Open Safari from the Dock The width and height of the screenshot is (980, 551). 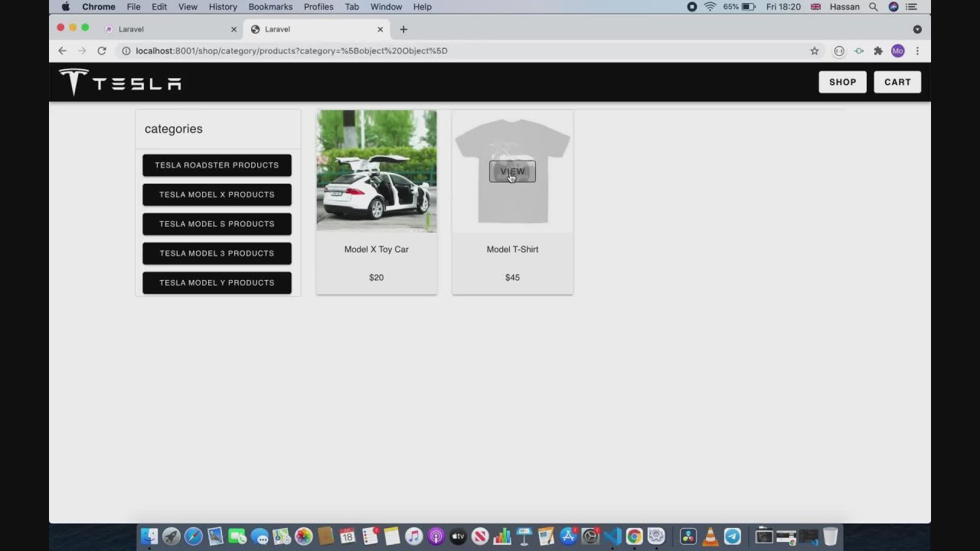pyautogui.click(x=193, y=536)
